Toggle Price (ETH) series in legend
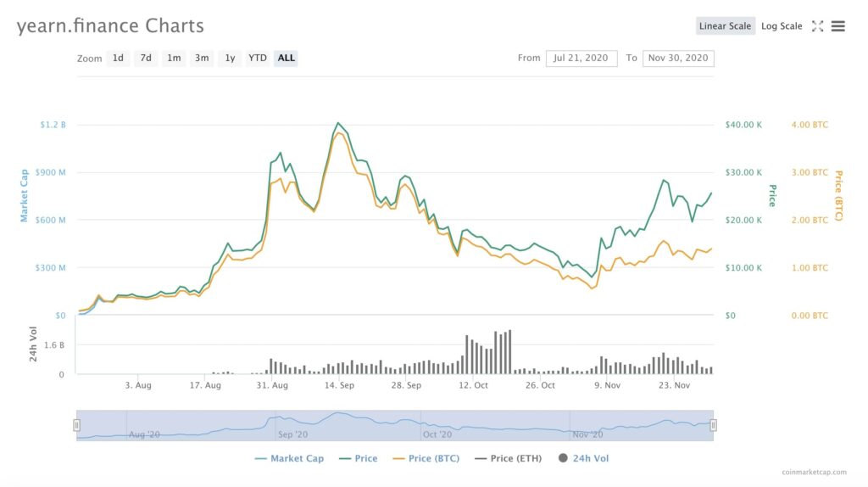This screenshot has width=868, height=487. 509,458
